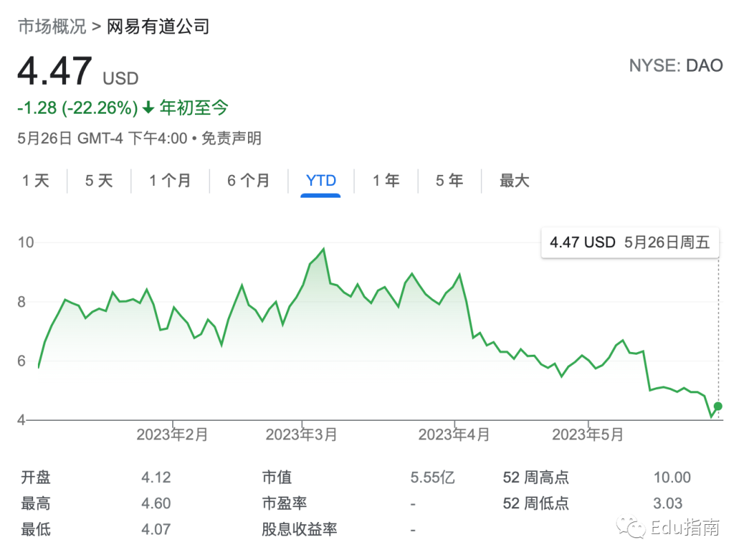
Task: Click the 52 周高点 label
Action: [536, 478]
